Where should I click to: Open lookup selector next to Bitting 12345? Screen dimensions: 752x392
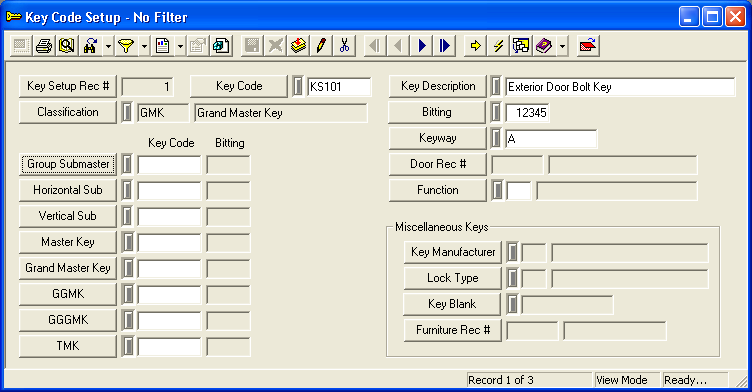coord(496,113)
